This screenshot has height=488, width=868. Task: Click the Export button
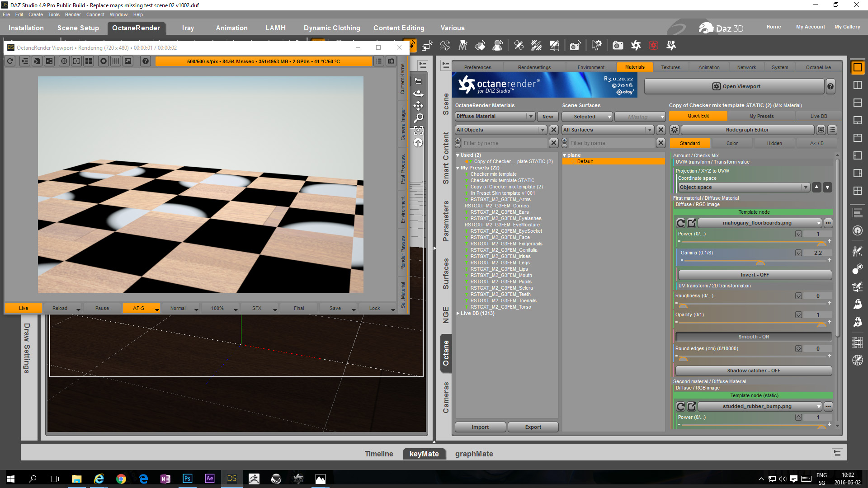(533, 427)
